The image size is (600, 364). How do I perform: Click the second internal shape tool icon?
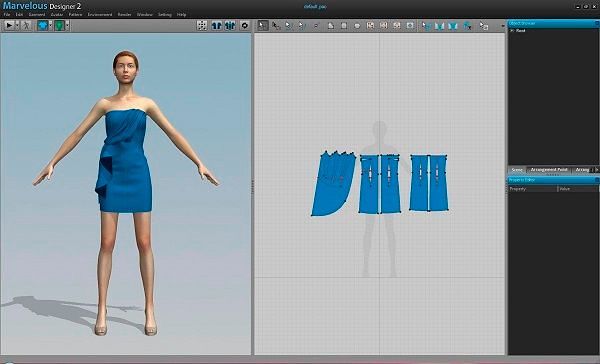coord(383,26)
